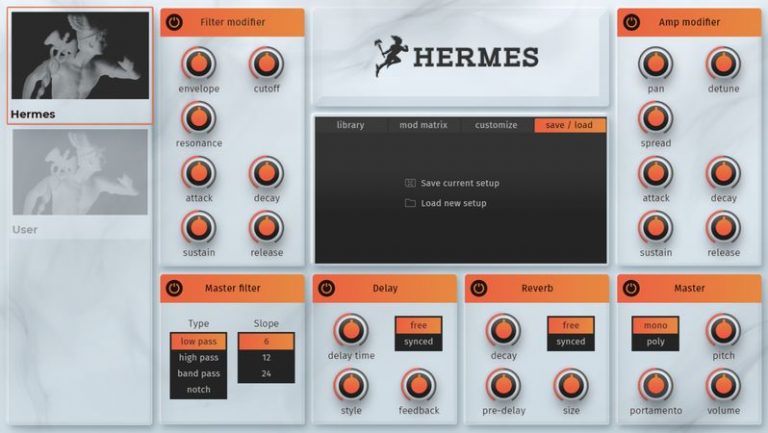Viewport: 768px width, 433px height.
Task: Toggle the Delay section power icon
Action: 326,288
